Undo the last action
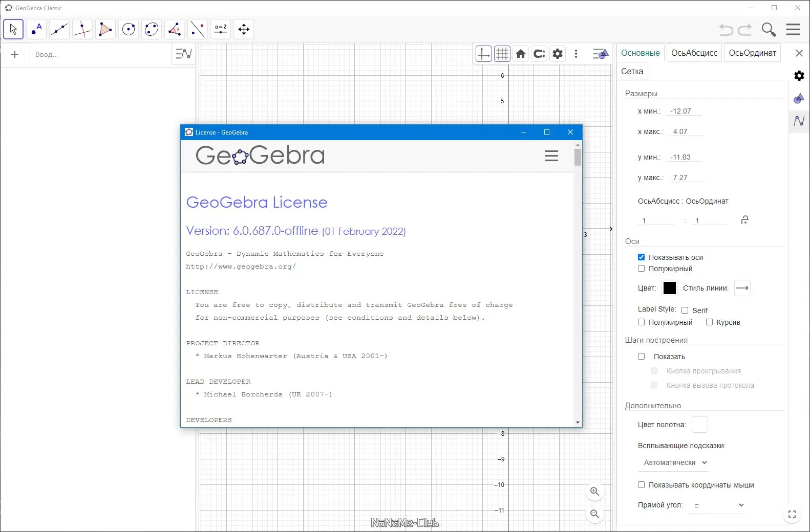 coord(726,30)
